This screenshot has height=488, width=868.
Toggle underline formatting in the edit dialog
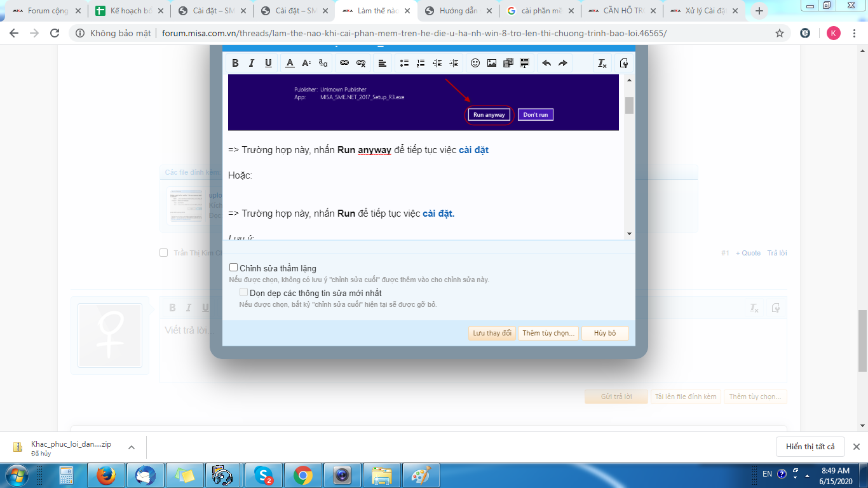click(x=268, y=63)
